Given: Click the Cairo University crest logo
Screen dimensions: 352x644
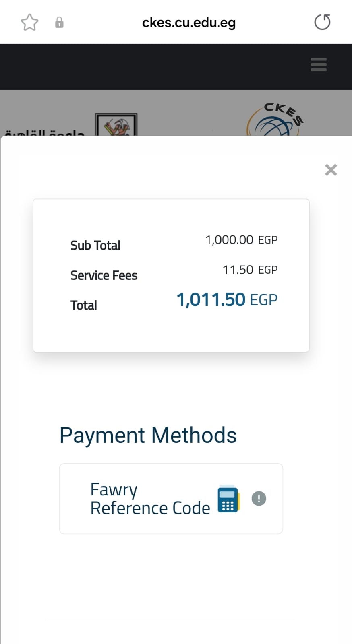Looking at the screenshot, I should (116, 124).
